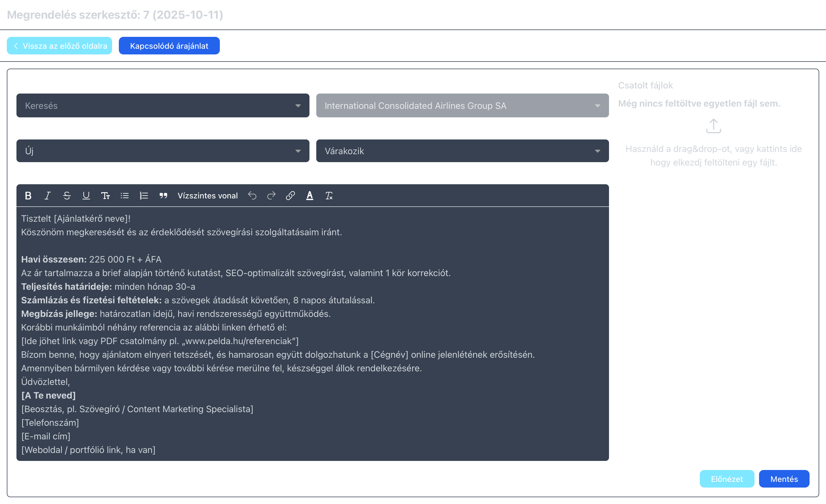Insert a numbered list
This screenshot has width=826, height=504.
[144, 196]
